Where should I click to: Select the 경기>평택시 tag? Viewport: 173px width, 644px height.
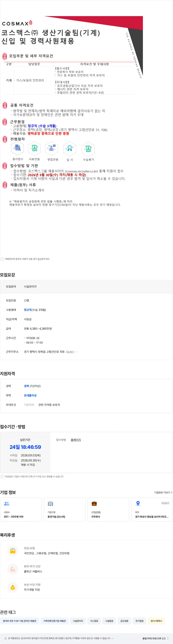click(156, 621)
